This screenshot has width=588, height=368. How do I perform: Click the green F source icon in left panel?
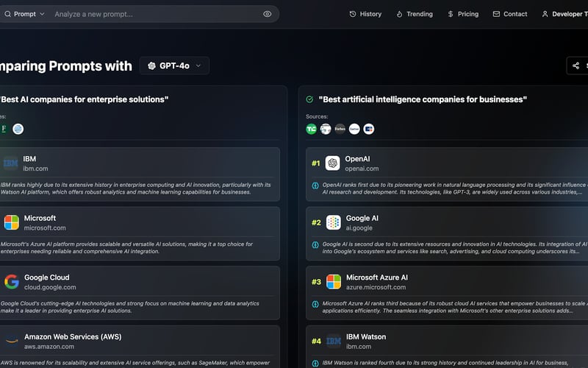point(4,130)
